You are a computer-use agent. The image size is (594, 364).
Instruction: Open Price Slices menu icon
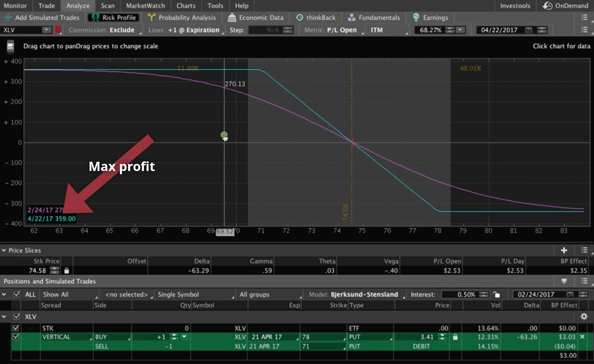(x=584, y=250)
